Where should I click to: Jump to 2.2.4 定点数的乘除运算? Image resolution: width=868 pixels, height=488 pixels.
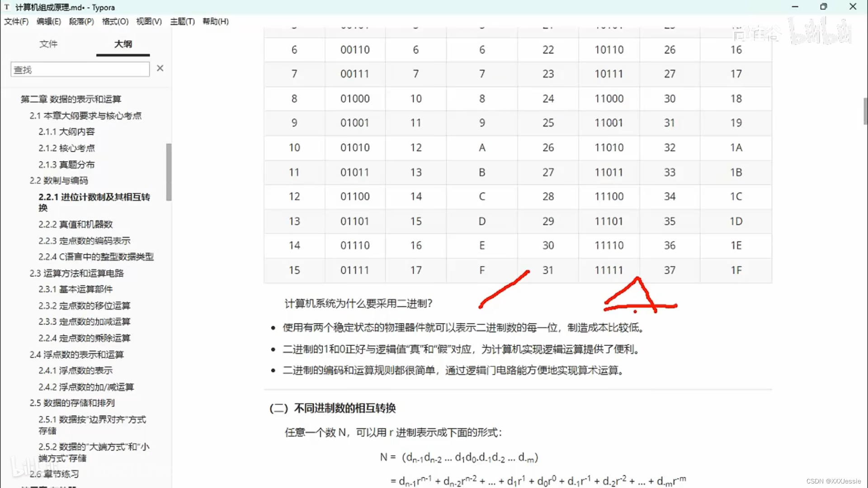[84, 338]
